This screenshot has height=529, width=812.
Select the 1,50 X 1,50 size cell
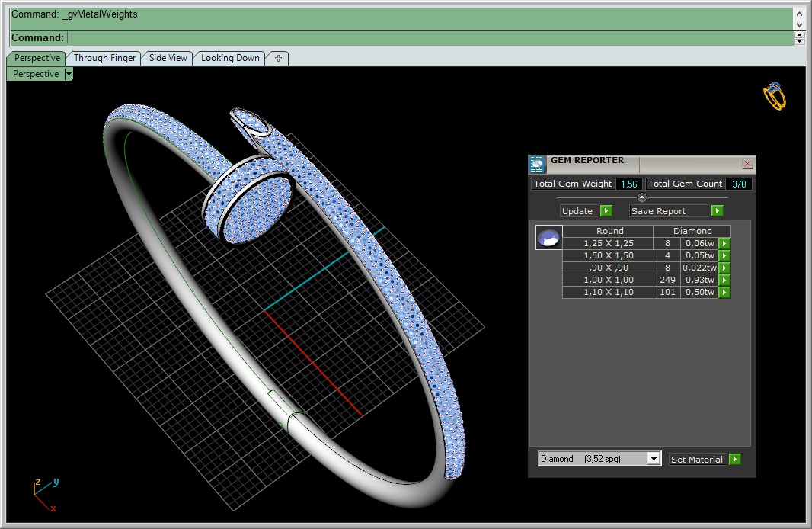(608, 255)
